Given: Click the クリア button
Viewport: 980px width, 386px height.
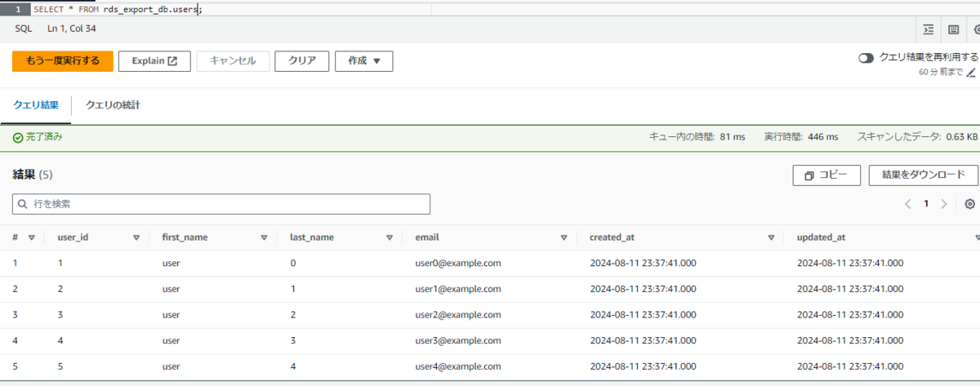Looking at the screenshot, I should (302, 61).
